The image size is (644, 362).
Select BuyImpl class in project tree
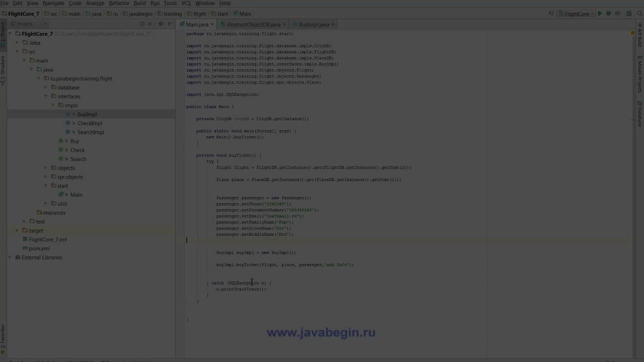click(x=87, y=115)
